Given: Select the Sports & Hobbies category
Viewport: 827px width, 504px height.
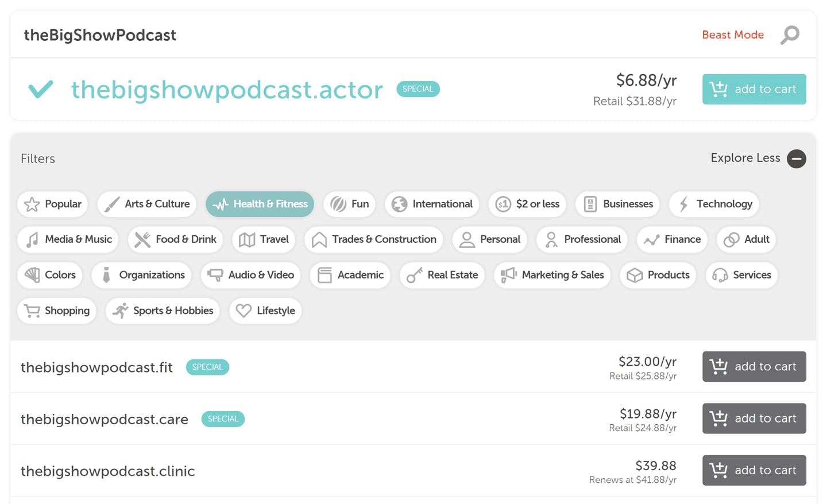Looking at the screenshot, I should point(163,311).
